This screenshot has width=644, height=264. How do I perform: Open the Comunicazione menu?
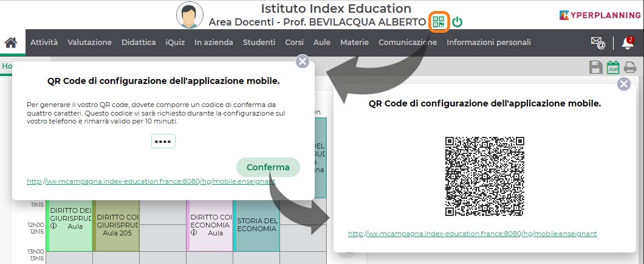408,43
